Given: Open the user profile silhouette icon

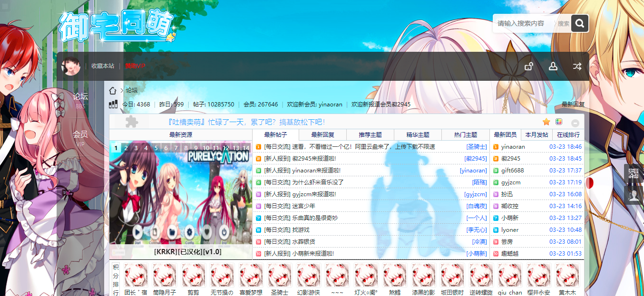Looking at the screenshot, I should tap(553, 66).
